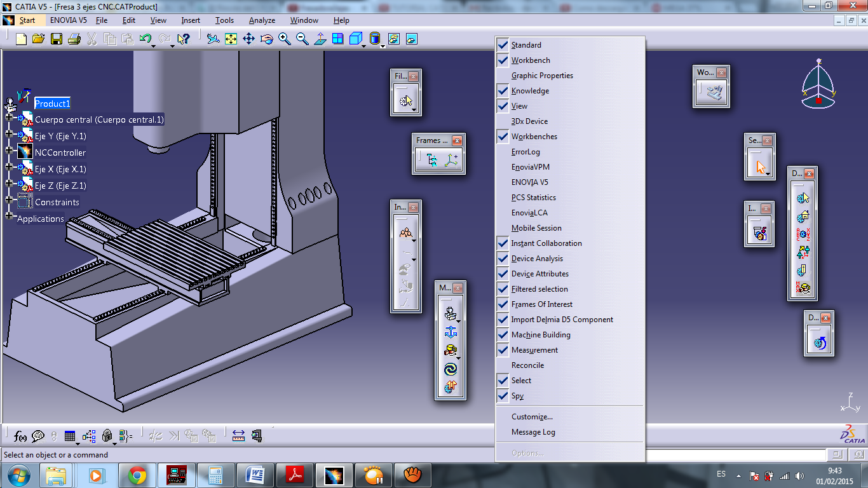Save using the floppy disk icon
This screenshot has width=868, height=488.
pyautogui.click(x=57, y=39)
